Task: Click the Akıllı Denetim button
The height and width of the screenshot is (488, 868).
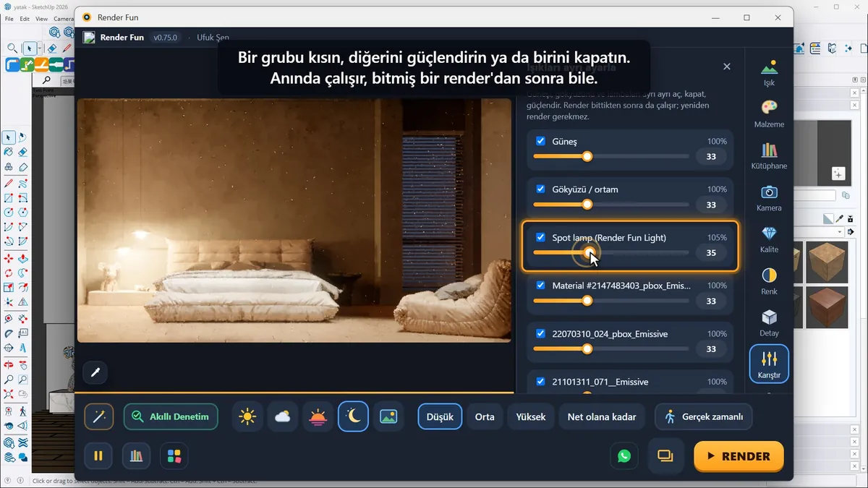Action: [171, 416]
